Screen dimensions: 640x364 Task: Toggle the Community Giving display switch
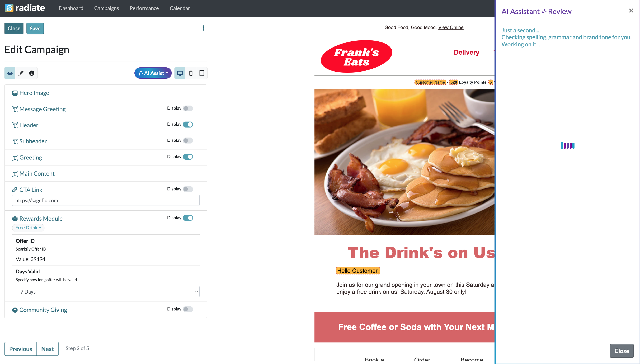(x=188, y=309)
